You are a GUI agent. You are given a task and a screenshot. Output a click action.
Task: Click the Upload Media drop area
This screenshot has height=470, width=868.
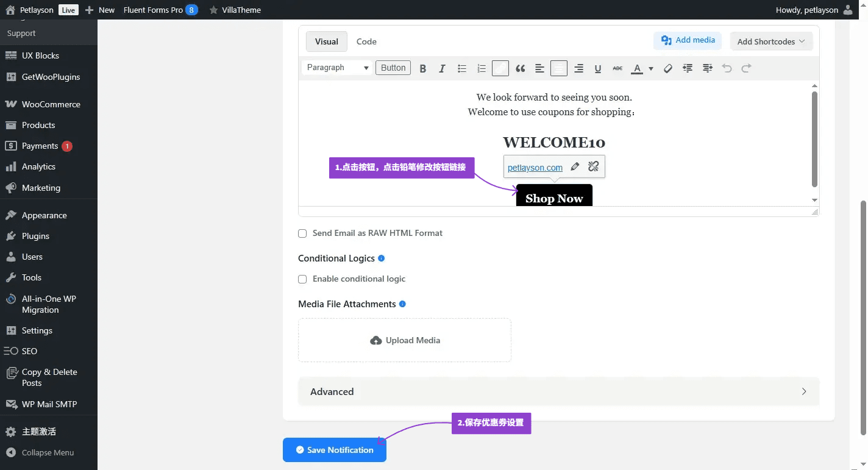coord(405,340)
